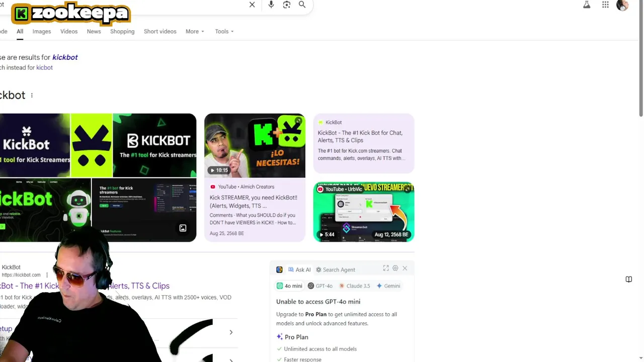Open the Search Agent tab
This screenshot has width=644, height=362.
(x=336, y=269)
